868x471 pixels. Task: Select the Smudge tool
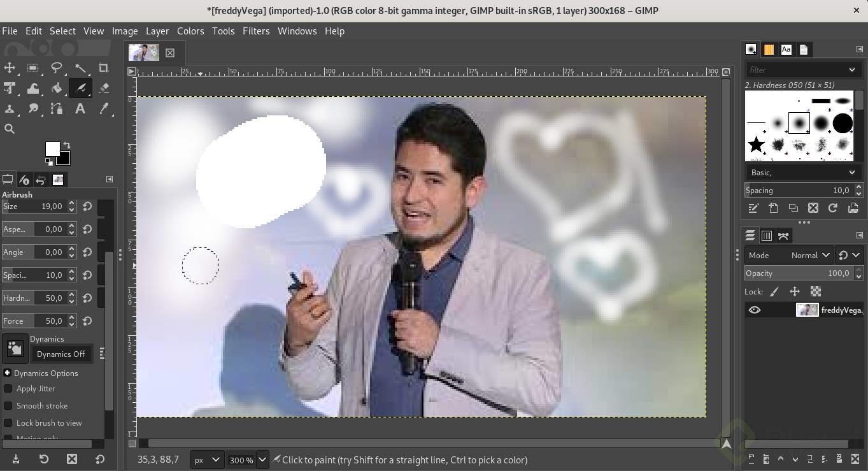[33, 109]
